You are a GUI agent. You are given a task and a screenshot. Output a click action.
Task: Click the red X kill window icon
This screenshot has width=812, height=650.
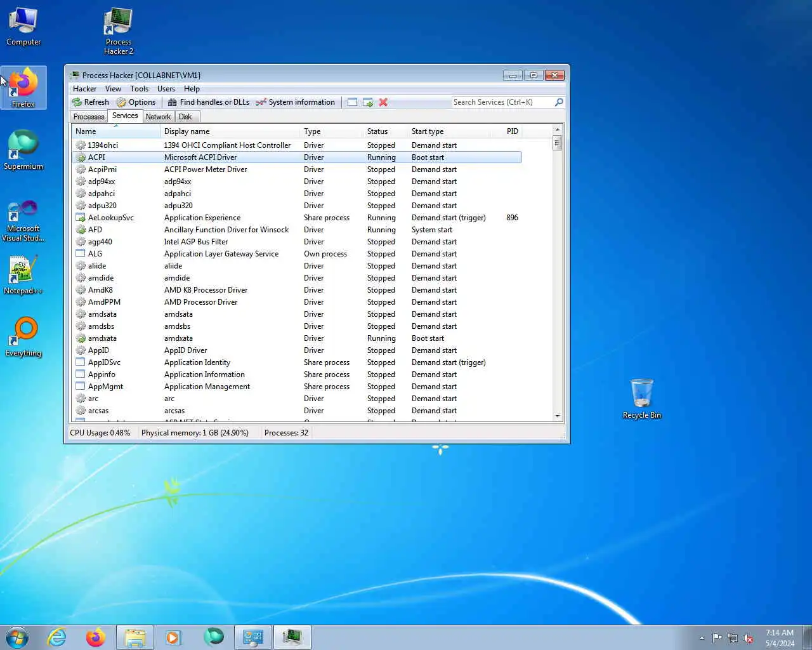[383, 102]
